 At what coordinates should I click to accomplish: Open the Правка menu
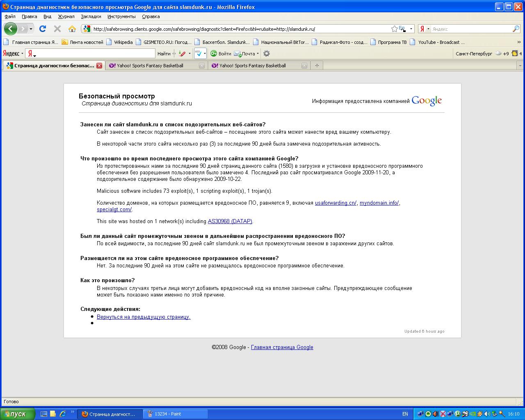[30, 16]
